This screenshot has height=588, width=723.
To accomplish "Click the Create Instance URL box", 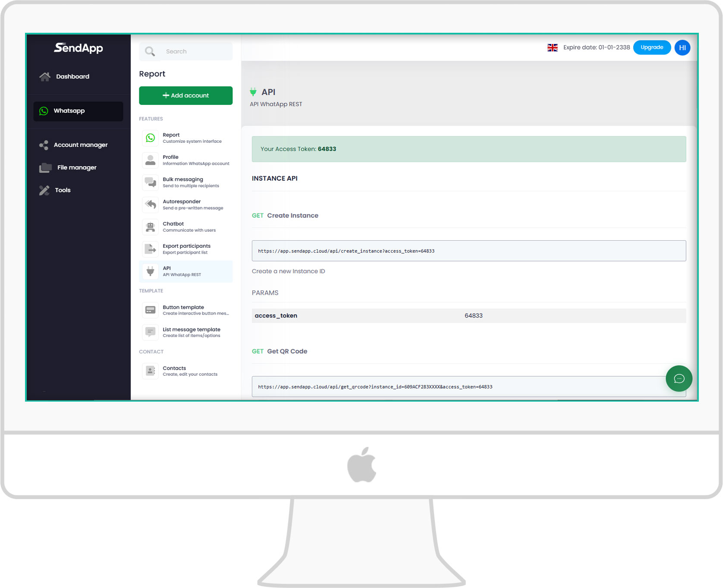I will pyautogui.click(x=468, y=251).
